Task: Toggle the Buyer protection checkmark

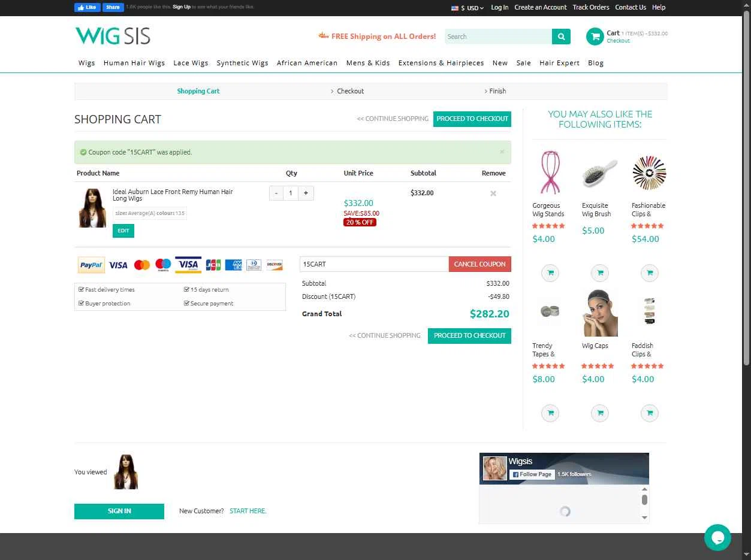Action: tap(82, 303)
